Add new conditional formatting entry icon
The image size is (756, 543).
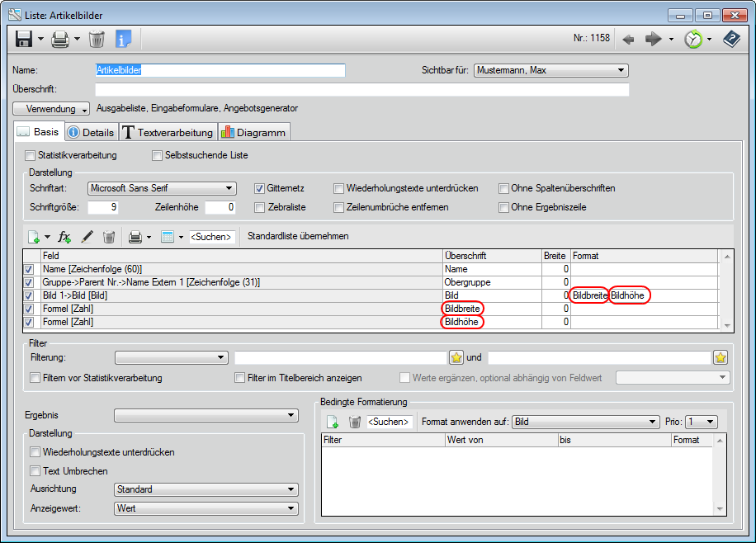pos(333,422)
